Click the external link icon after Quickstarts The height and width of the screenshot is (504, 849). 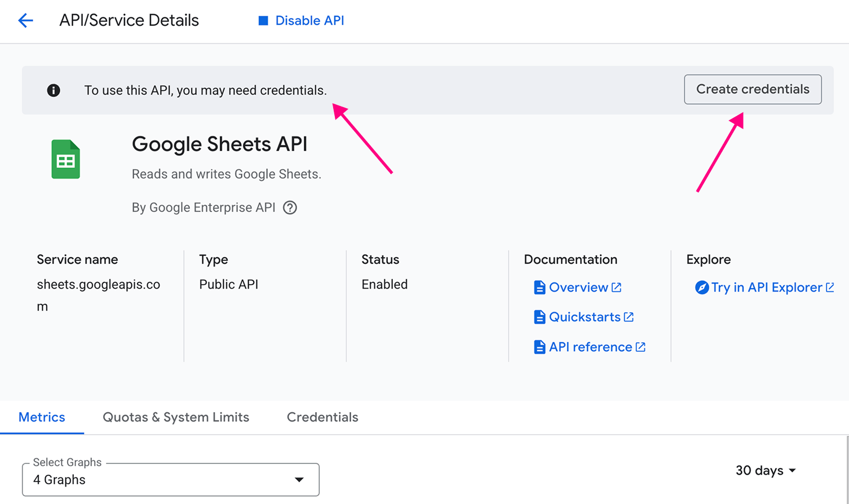pos(629,317)
